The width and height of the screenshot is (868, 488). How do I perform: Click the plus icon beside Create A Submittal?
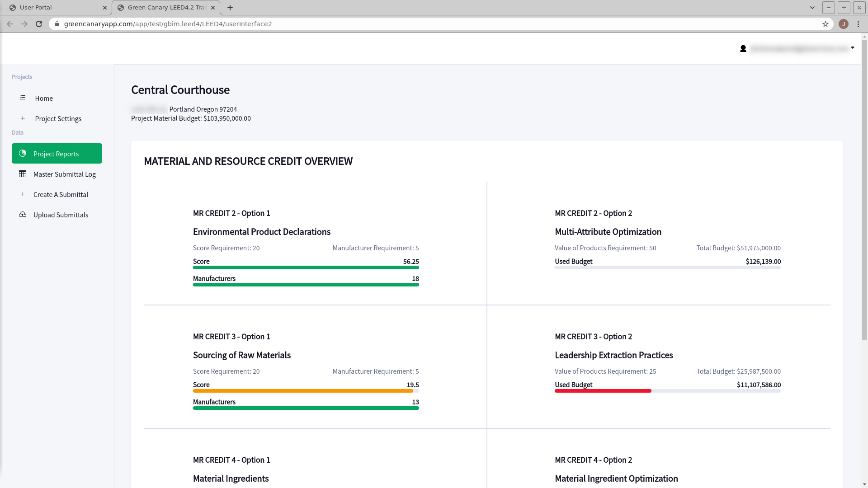coord(23,194)
